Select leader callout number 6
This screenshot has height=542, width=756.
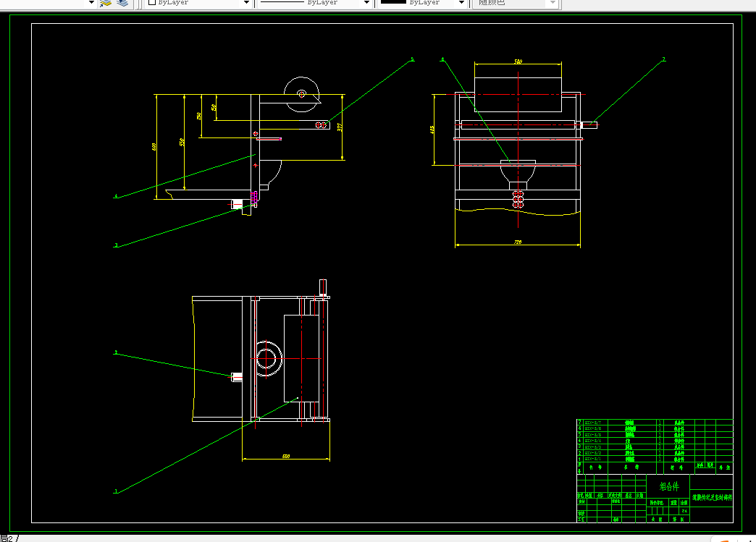click(442, 60)
